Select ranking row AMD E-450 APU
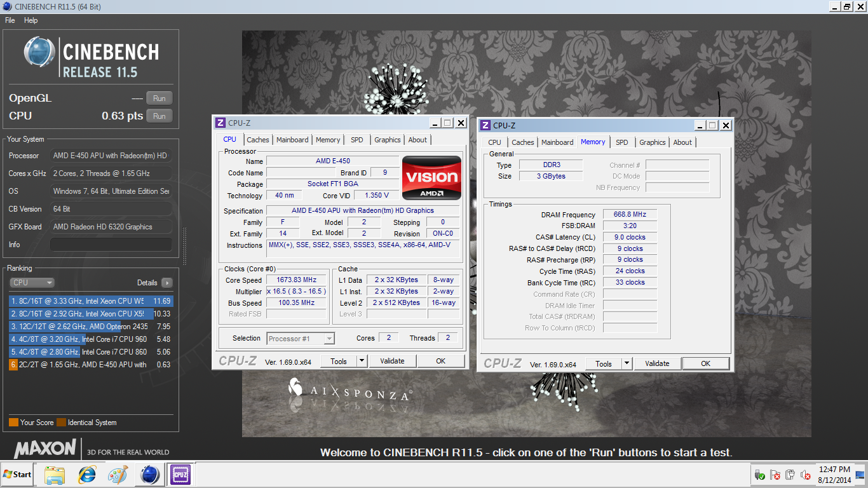 pos(91,365)
